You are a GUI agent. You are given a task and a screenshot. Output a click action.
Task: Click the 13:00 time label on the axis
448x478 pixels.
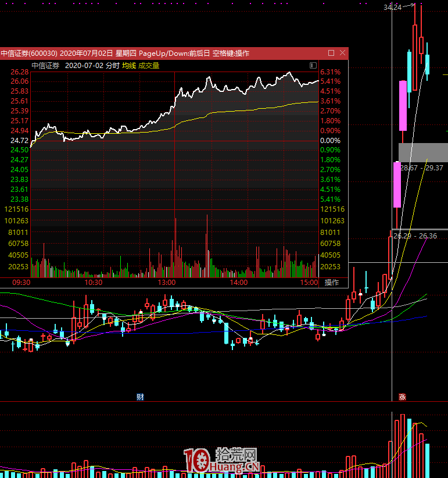(167, 283)
